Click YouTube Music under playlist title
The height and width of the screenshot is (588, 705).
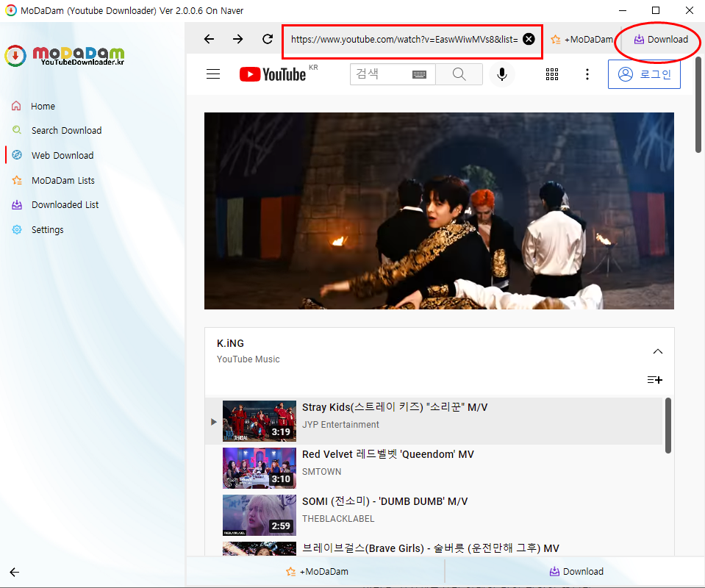248,359
